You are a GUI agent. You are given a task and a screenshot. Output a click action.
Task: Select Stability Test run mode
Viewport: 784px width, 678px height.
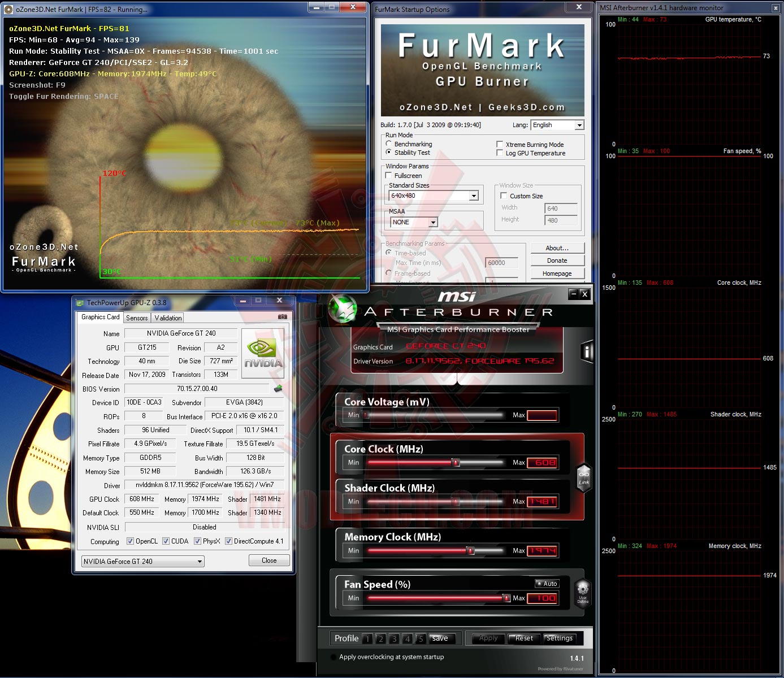[389, 153]
